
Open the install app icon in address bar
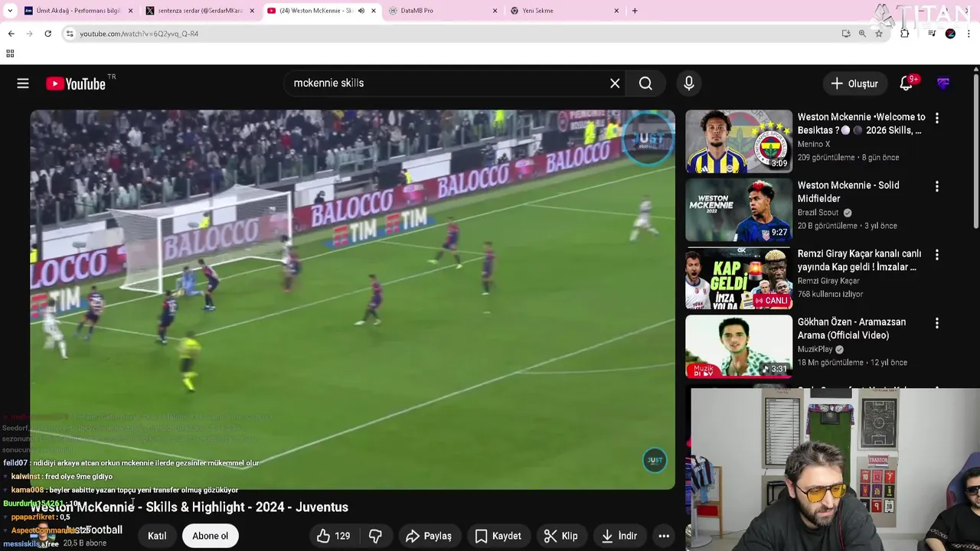(845, 34)
